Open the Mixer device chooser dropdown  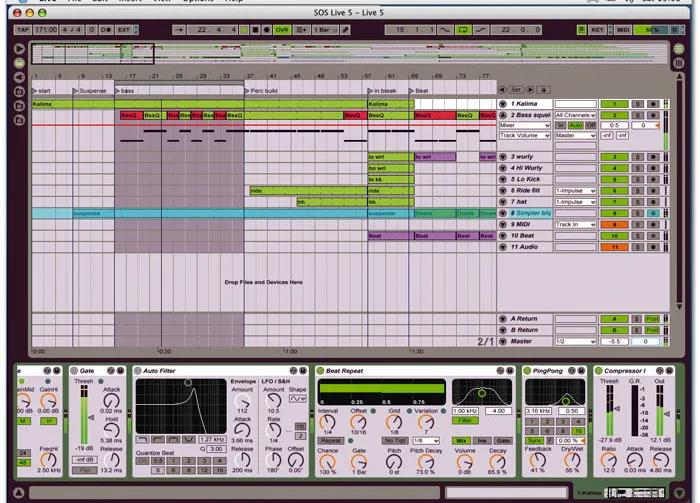coord(525,125)
